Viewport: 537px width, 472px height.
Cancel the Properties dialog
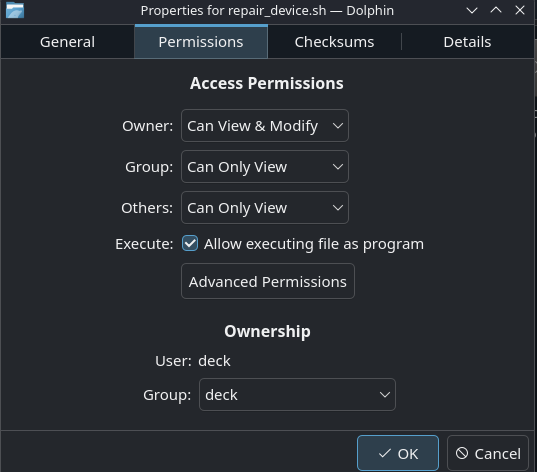(x=488, y=453)
